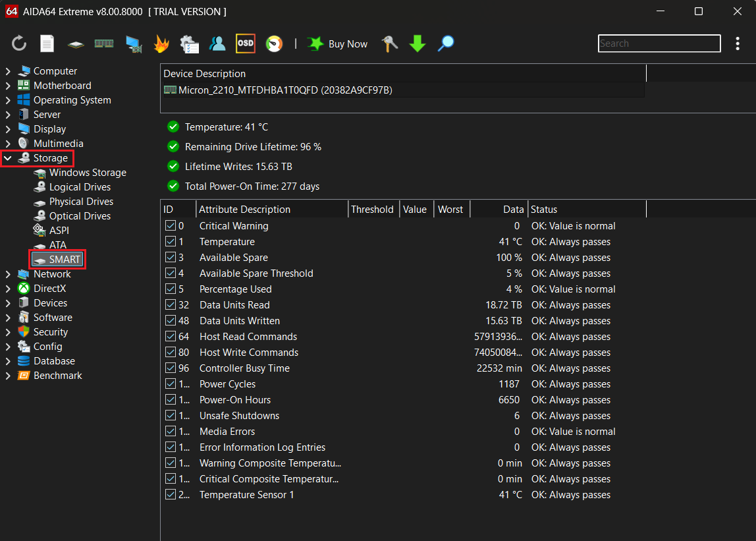Open the search magnifier tool

pyautogui.click(x=445, y=43)
